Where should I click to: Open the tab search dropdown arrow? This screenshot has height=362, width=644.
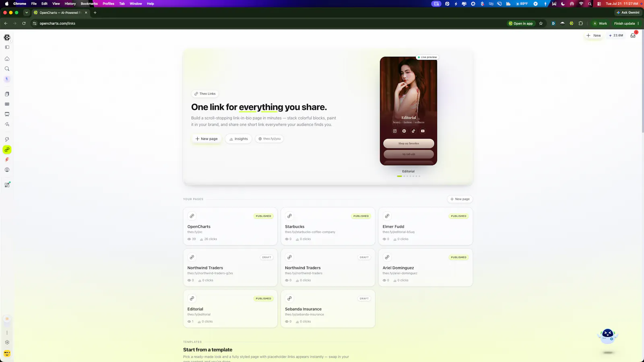point(27,12)
